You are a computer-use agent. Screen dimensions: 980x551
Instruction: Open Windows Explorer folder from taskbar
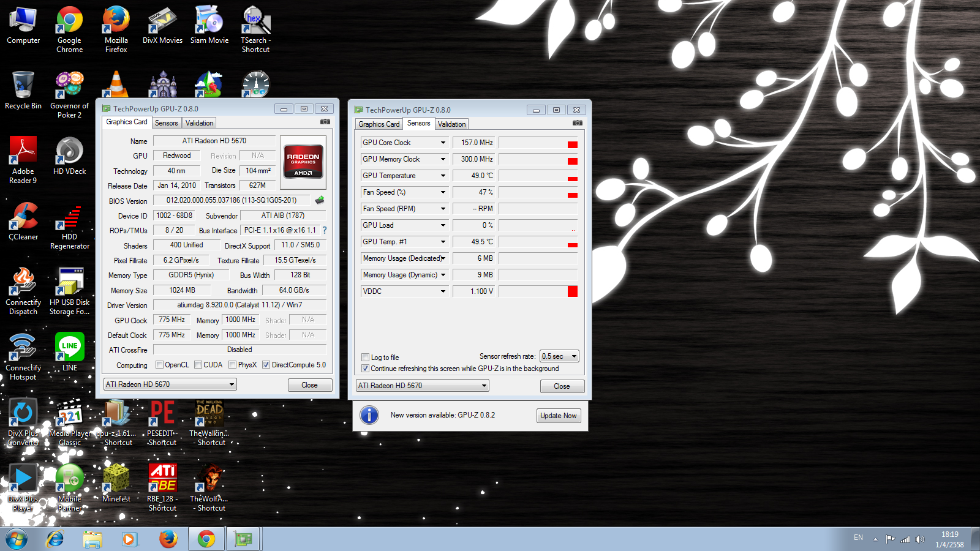click(x=92, y=539)
